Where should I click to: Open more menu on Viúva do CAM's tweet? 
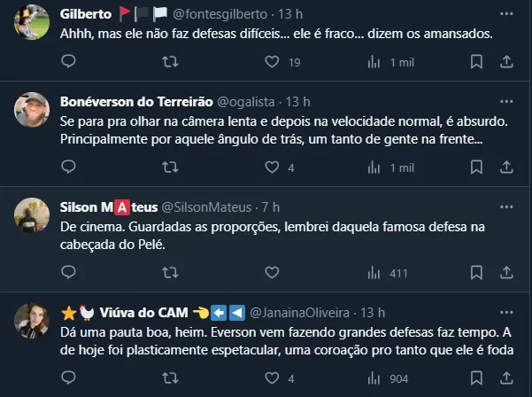(x=506, y=313)
